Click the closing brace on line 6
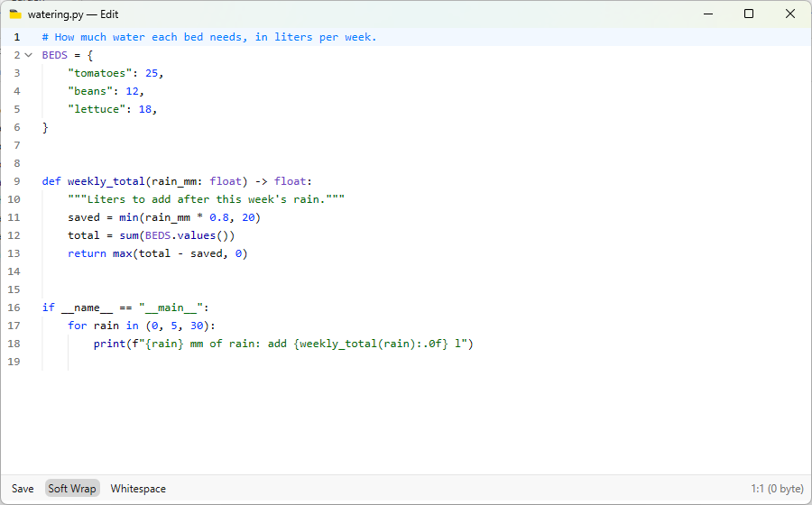Screen dimensions: 812x505 click(x=45, y=127)
